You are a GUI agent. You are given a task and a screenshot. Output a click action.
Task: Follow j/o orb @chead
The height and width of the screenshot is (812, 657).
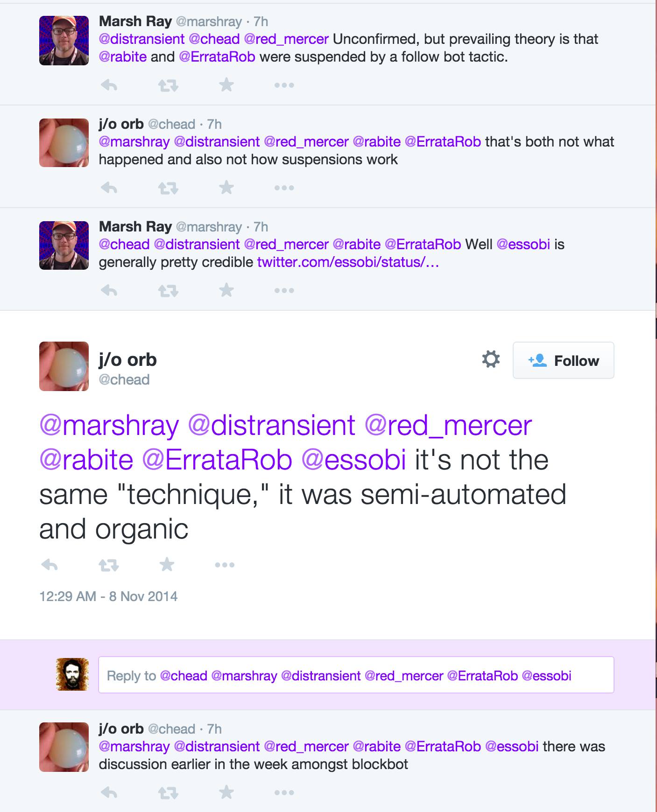click(563, 360)
